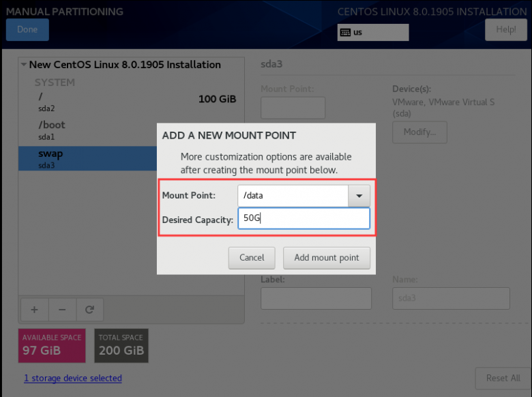Screen dimensions: 532x397
Task: Click the Label input field
Action: click(316, 298)
